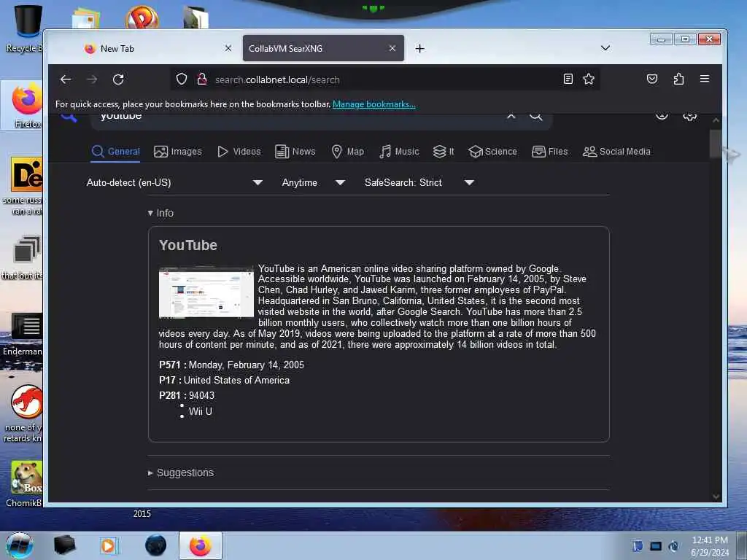Click the 'United States of America' value
The width and height of the screenshot is (747, 560).
236,380
